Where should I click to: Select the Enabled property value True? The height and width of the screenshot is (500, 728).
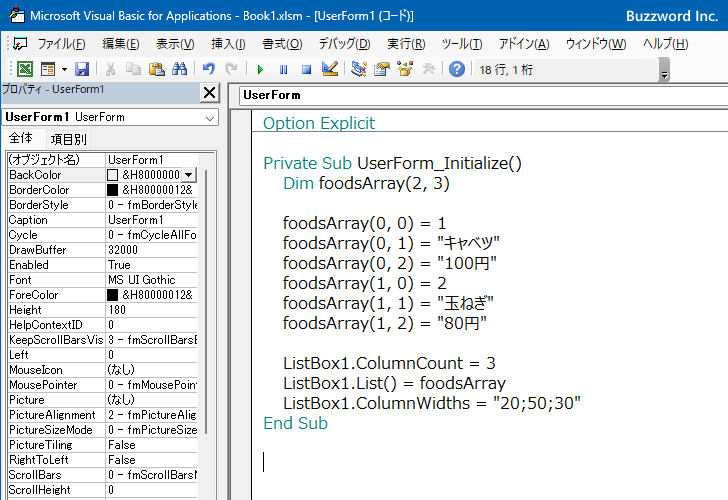coord(152,265)
